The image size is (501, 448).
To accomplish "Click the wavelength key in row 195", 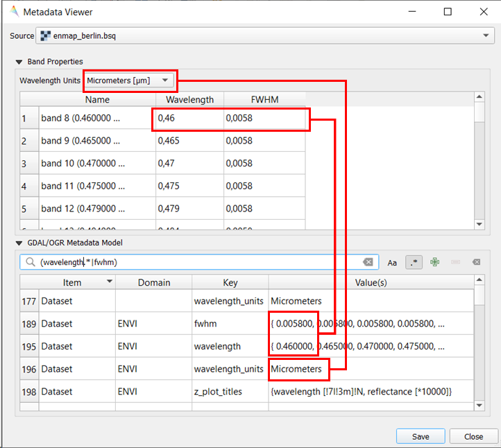I will coord(230,347).
